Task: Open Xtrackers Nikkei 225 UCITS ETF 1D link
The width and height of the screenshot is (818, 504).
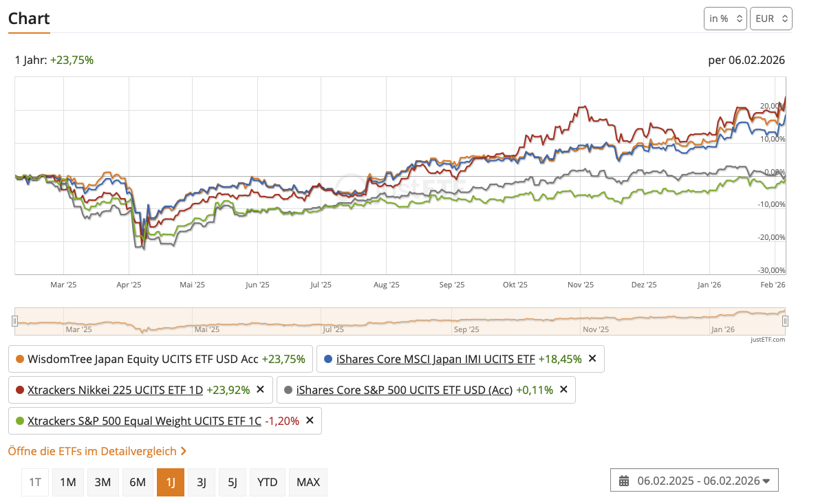Action: pyautogui.click(x=115, y=390)
